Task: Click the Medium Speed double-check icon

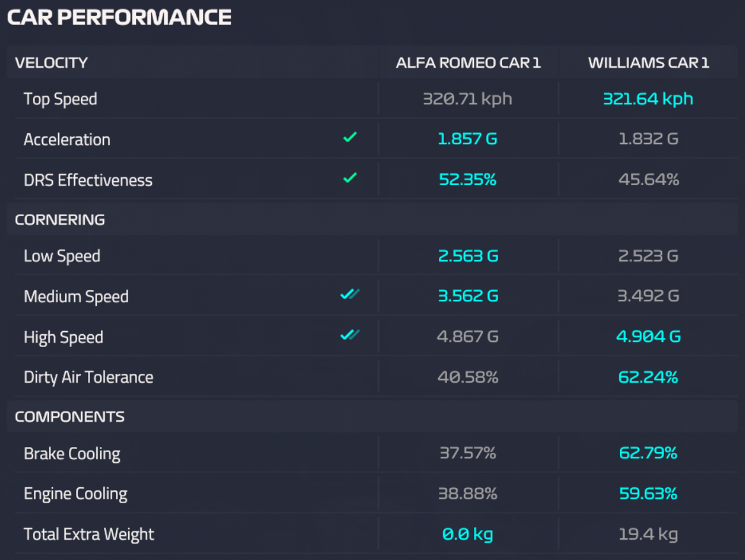Action: (x=350, y=295)
